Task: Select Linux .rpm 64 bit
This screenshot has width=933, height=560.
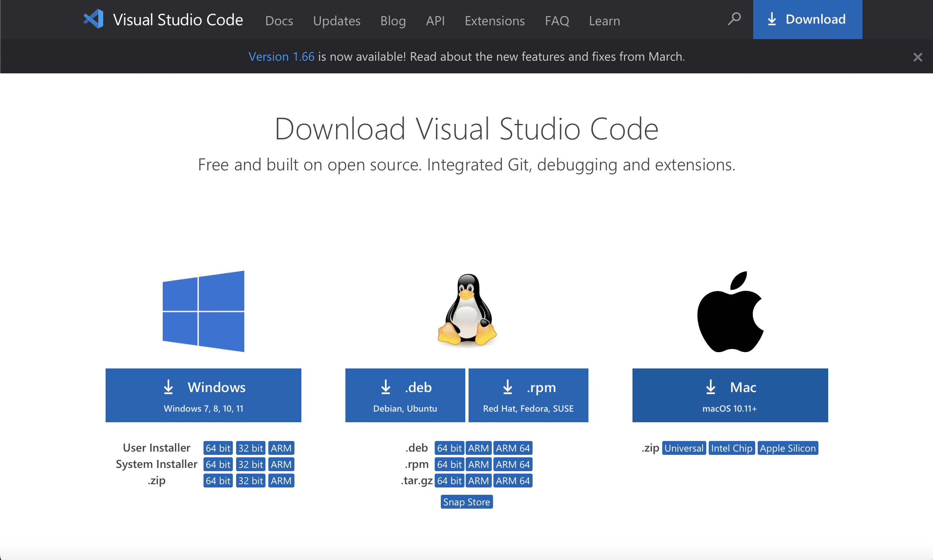Action: [449, 464]
